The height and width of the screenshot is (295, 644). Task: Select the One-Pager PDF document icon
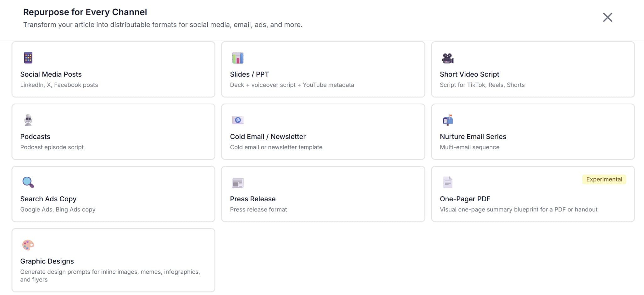click(448, 182)
